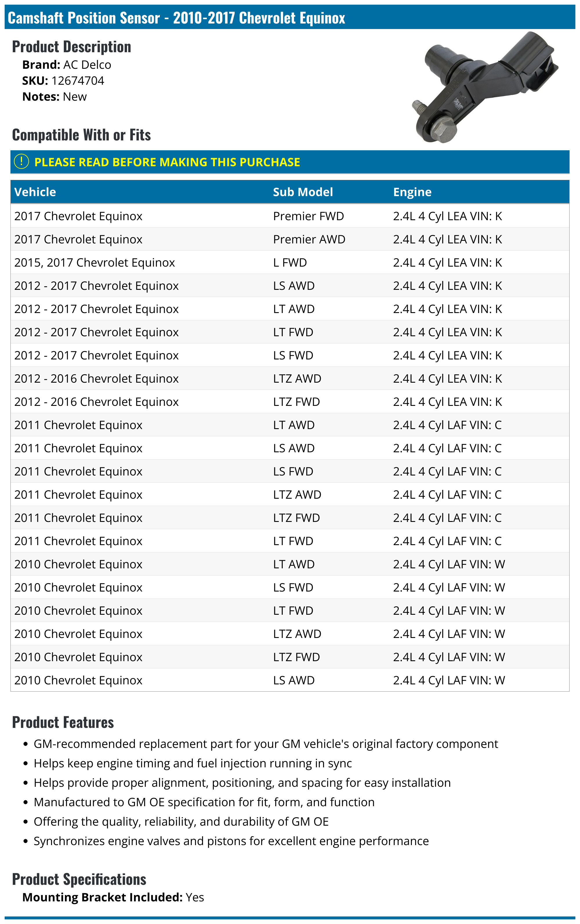
Task: Select the 2010 Equinox LS AWD row
Action: pos(290,680)
